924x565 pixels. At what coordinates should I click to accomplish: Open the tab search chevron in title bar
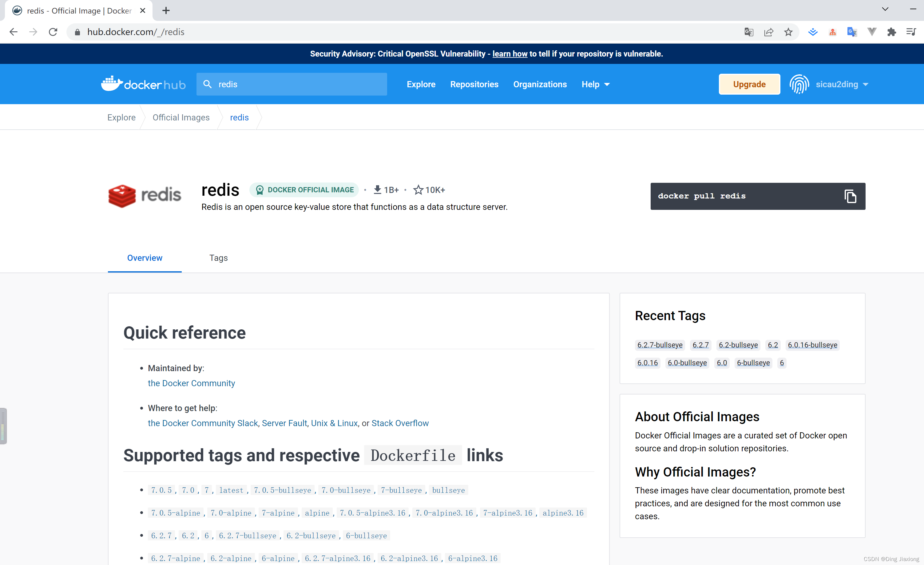pyautogui.click(x=885, y=9)
